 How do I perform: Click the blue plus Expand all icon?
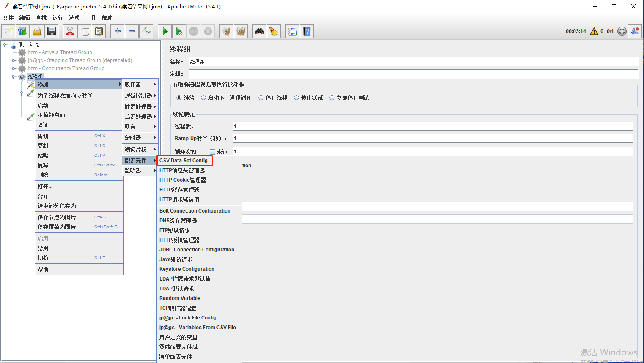click(x=118, y=31)
